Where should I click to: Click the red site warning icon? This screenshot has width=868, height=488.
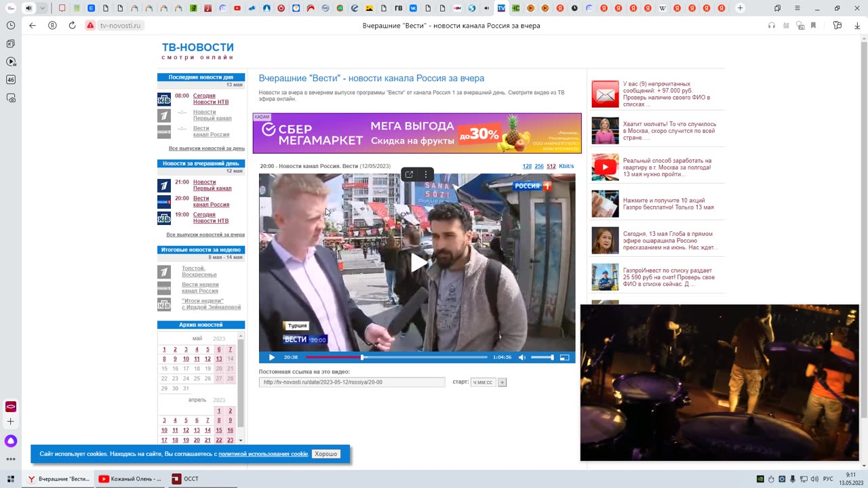90,26
